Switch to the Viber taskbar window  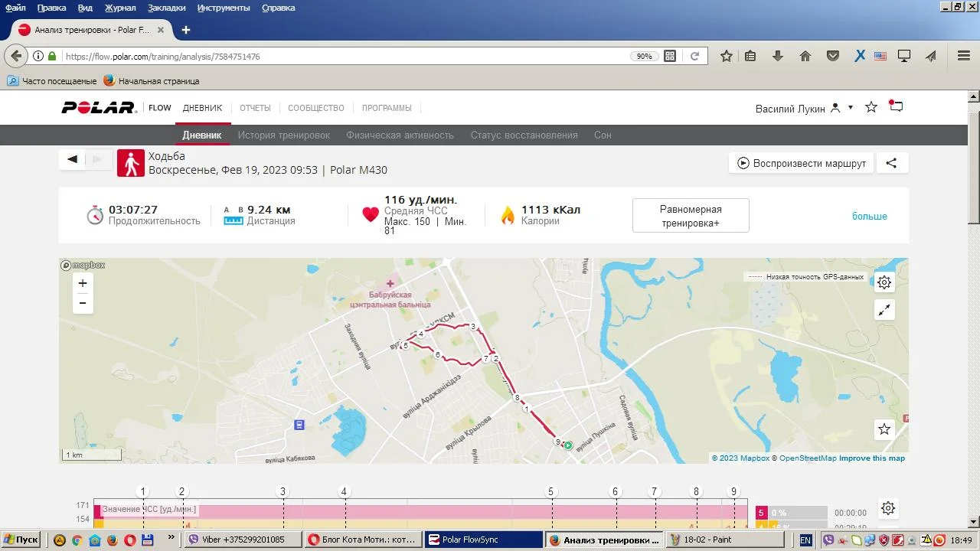pyautogui.click(x=243, y=540)
